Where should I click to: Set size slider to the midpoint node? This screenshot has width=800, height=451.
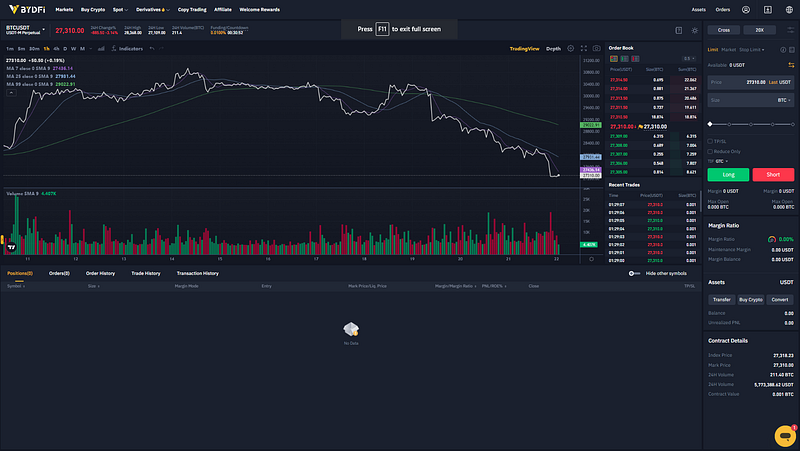751,124
